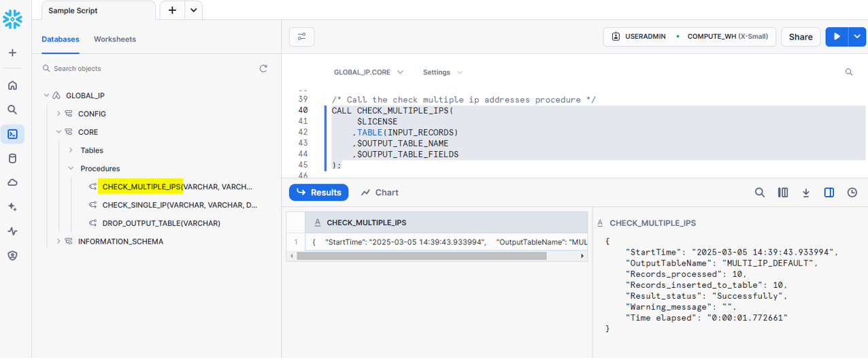
Task: Open the GLOBAL_IP.CORE context dropdown
Action: 368,72
